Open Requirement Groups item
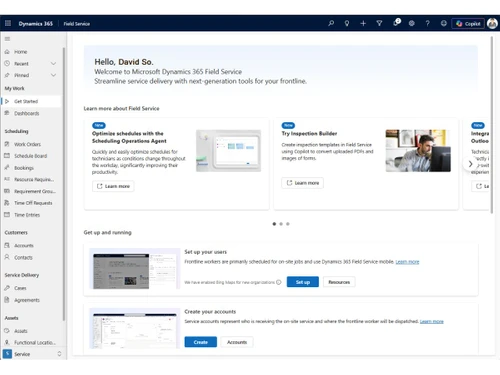500x375 pixels. (31, 191)
